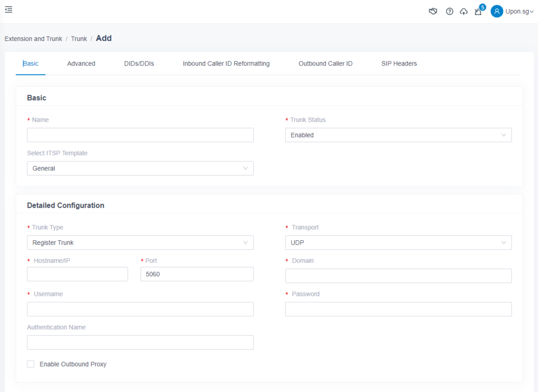Open the help question mark icon
This screenshot has height=392, width=538.
pos(449,11)
